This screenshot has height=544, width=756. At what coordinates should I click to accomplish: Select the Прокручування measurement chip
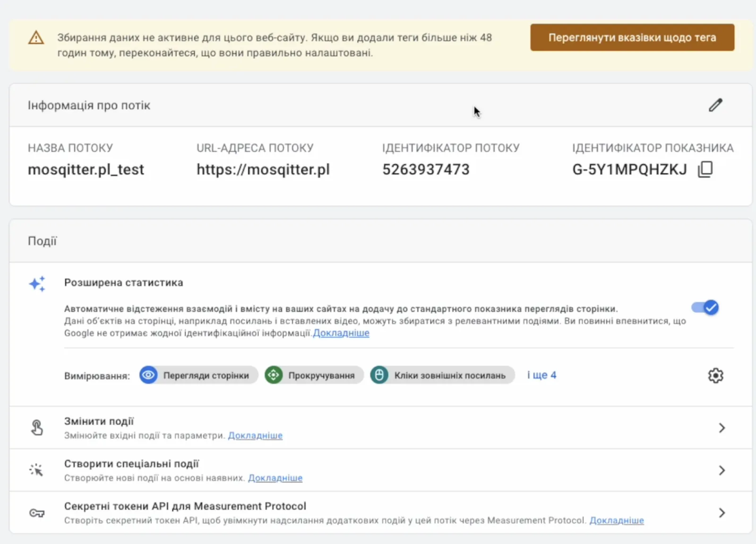[314, 375]
